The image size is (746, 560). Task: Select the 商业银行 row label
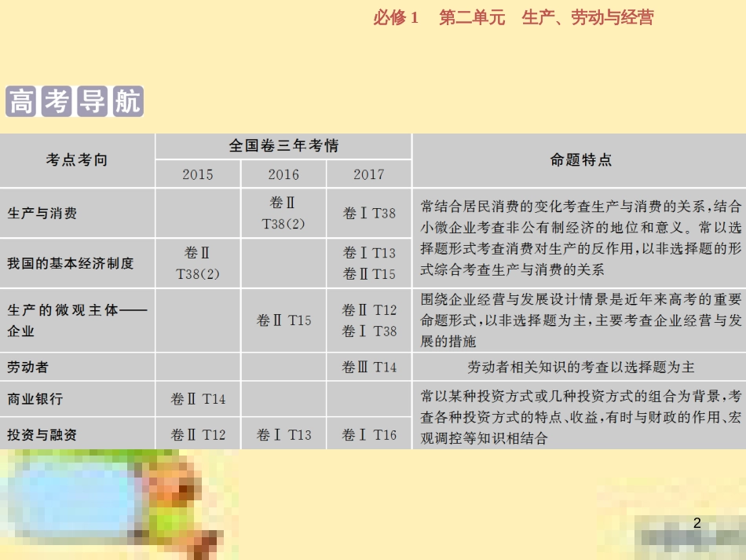pos(38,399)
